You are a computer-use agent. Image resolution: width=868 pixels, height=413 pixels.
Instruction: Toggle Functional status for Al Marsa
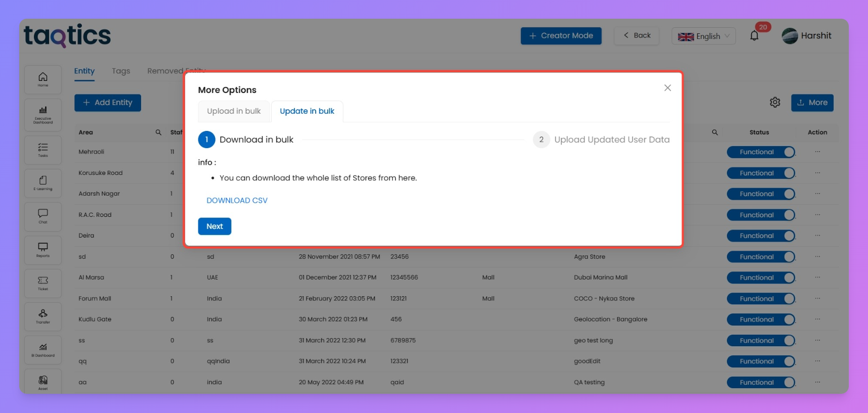pyautogui.click(x=760, y=278)
